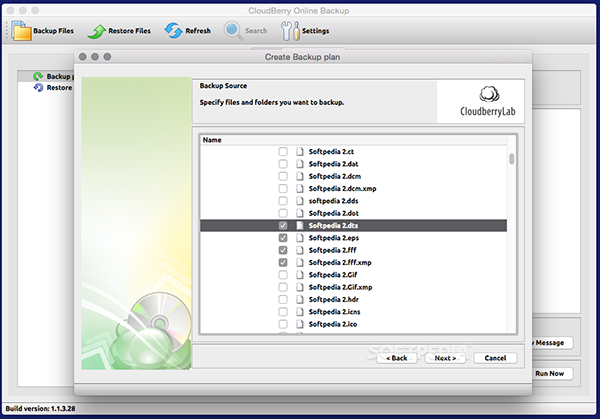Click the file icon of Softpedia 2.Gif.xmp
The image size is (600, 419).
tap(300, 287)
